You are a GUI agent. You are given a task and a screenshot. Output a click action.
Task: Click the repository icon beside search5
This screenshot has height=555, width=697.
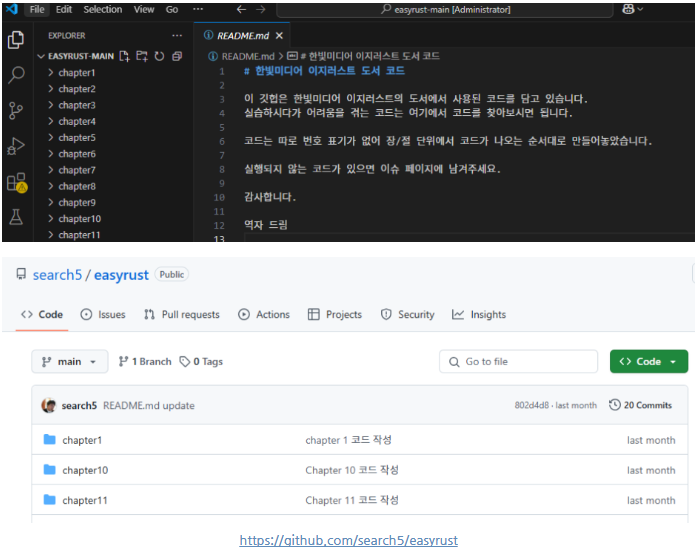[x=21, y=274]
